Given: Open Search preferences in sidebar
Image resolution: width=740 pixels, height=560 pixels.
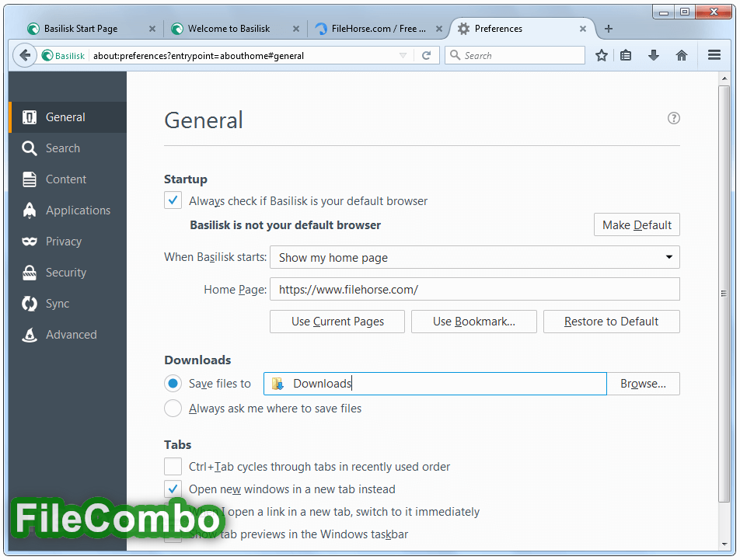Looking at the screenshot, I should pos(68,148).
